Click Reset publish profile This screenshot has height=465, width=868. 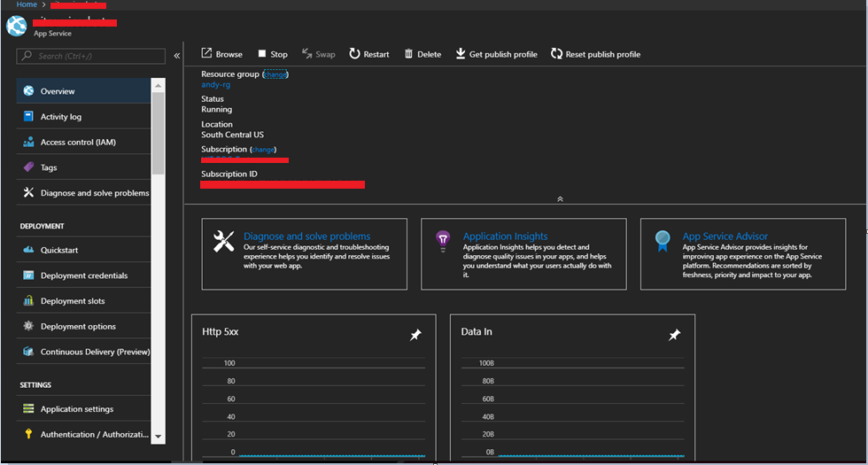pyautogui.click(x=595, y=54)
